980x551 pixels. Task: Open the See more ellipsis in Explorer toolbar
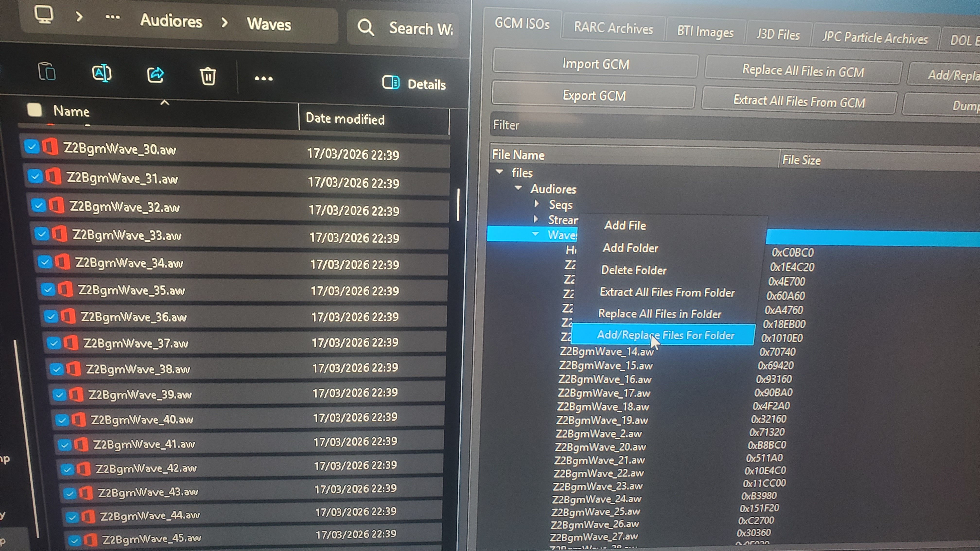pos(263,79)
